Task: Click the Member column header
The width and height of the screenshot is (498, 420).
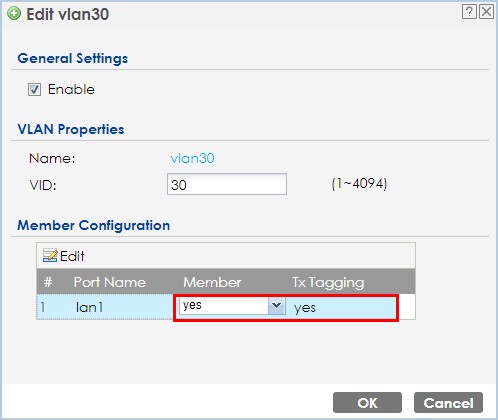Action: [x=212, y=282]
